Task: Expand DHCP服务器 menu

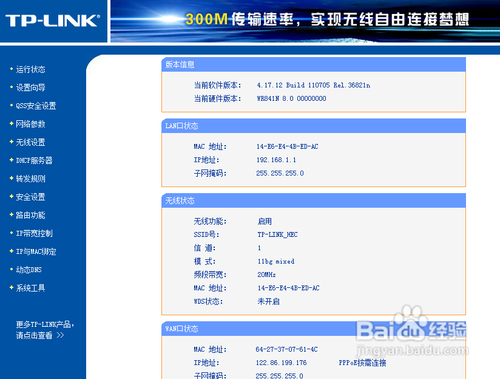Action: click(x=34, y=161)
